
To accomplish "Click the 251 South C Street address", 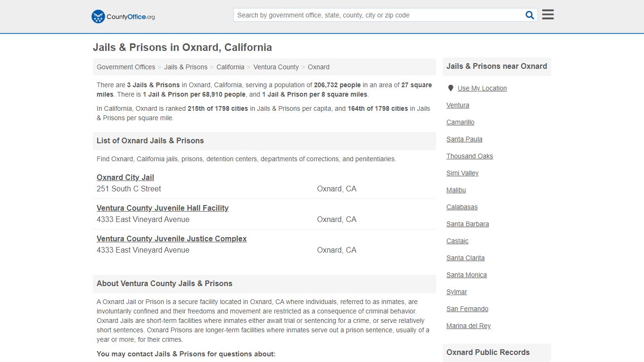I will (129, 189).
